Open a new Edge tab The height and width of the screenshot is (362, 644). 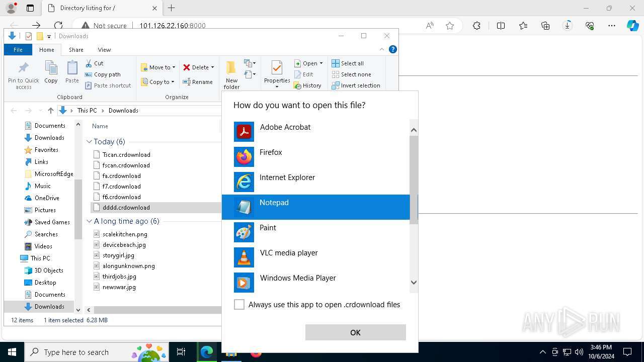tap(171, 8)
